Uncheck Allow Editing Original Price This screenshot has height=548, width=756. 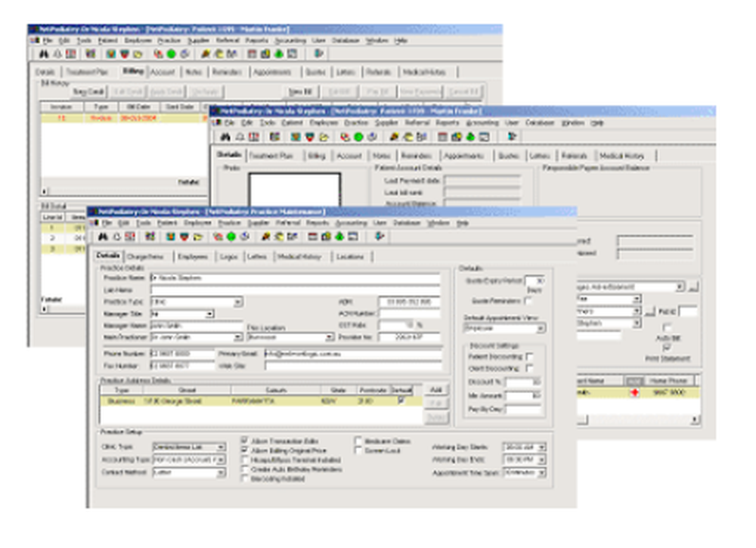pos(245,450)
